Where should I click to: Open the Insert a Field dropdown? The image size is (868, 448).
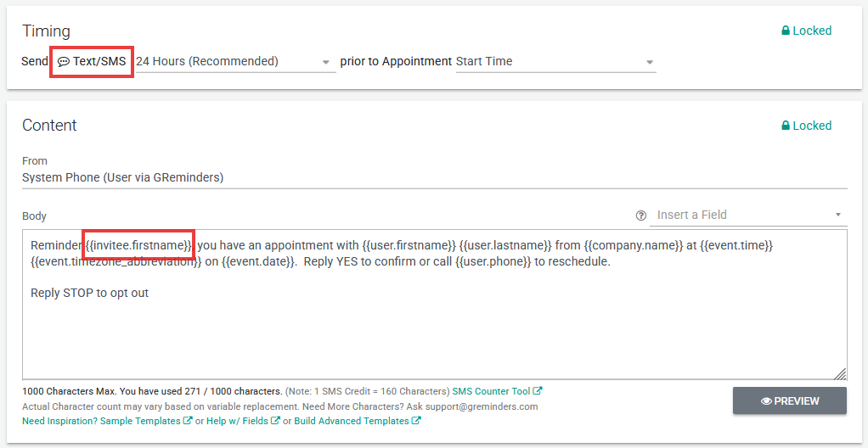750,216
